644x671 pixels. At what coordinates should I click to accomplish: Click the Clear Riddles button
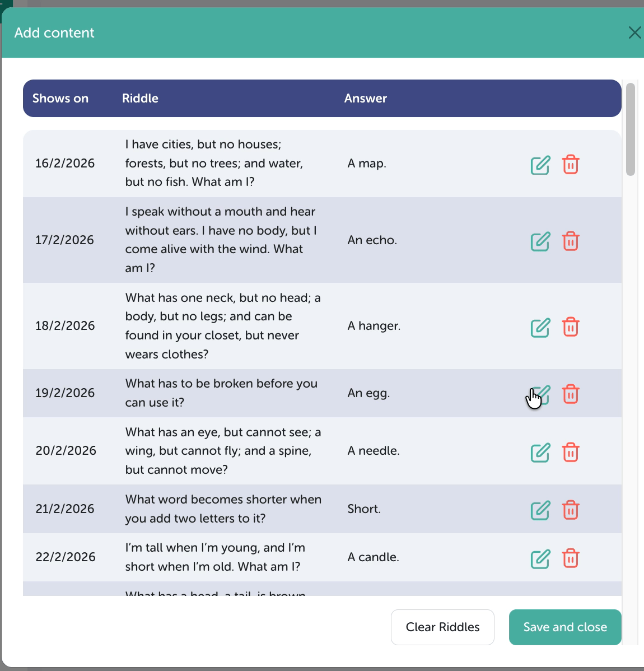[x=442, y=627]
